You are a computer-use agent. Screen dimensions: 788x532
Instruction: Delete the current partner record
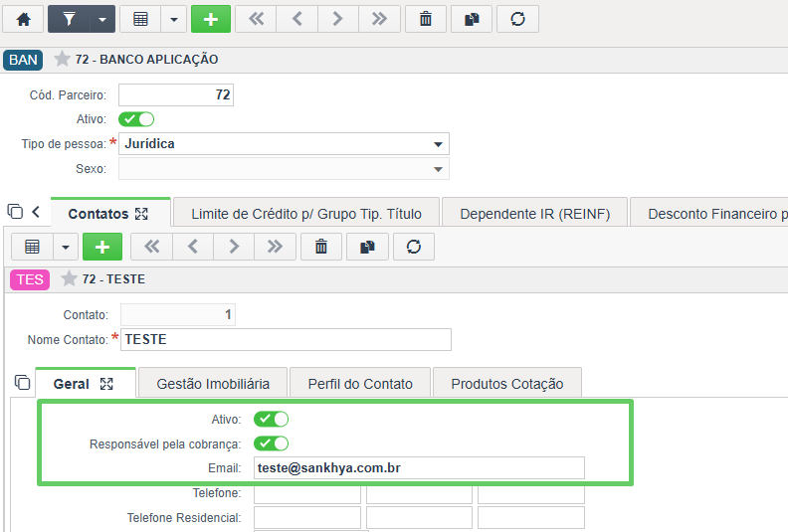click(426, 19)
